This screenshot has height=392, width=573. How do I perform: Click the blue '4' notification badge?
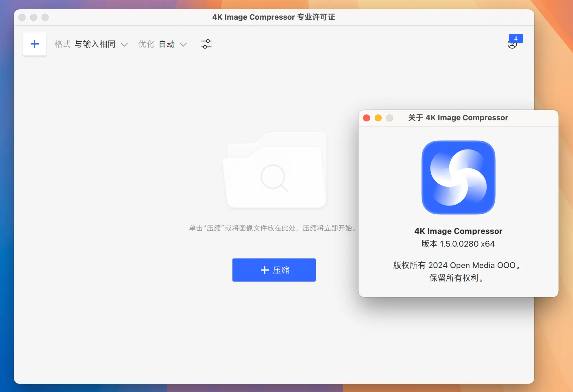[516, 38]
